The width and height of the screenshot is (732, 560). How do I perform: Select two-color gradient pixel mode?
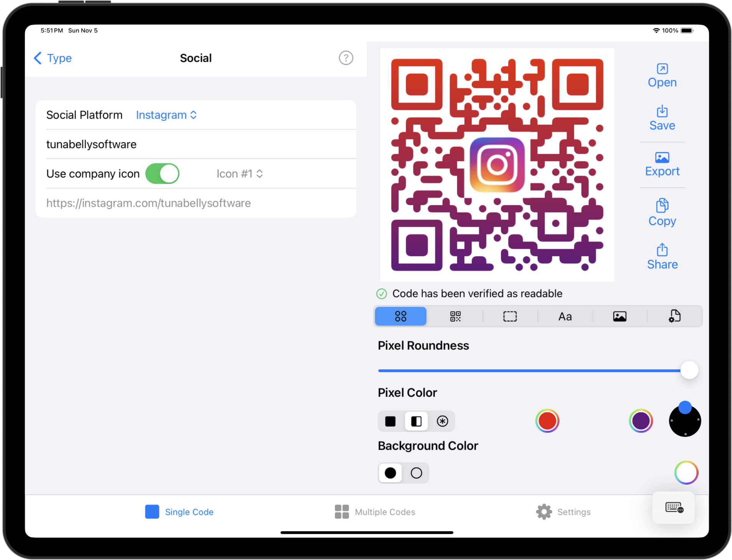pos(416,421)
